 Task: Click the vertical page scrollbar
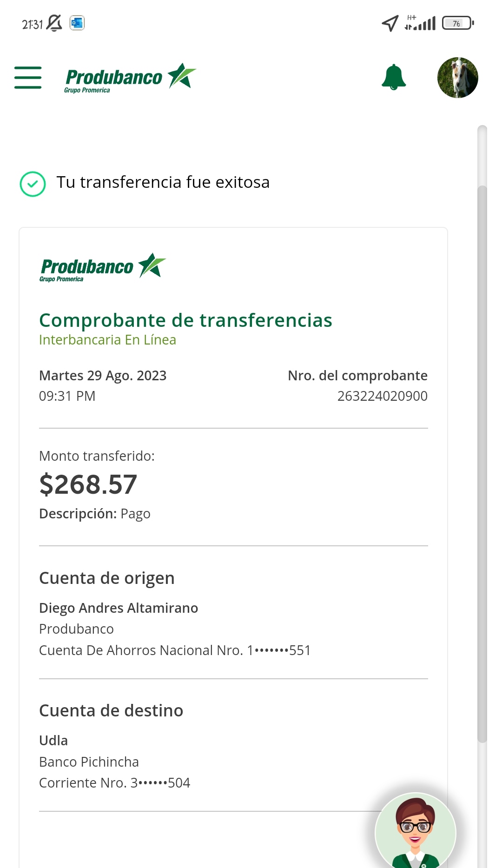point(482,464)
